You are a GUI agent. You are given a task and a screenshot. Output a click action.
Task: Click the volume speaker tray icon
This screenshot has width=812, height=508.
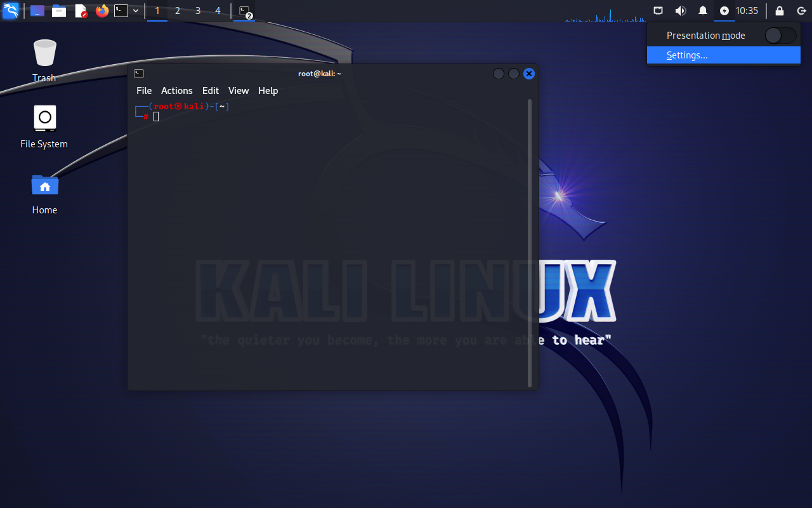[x=681, y=11]
